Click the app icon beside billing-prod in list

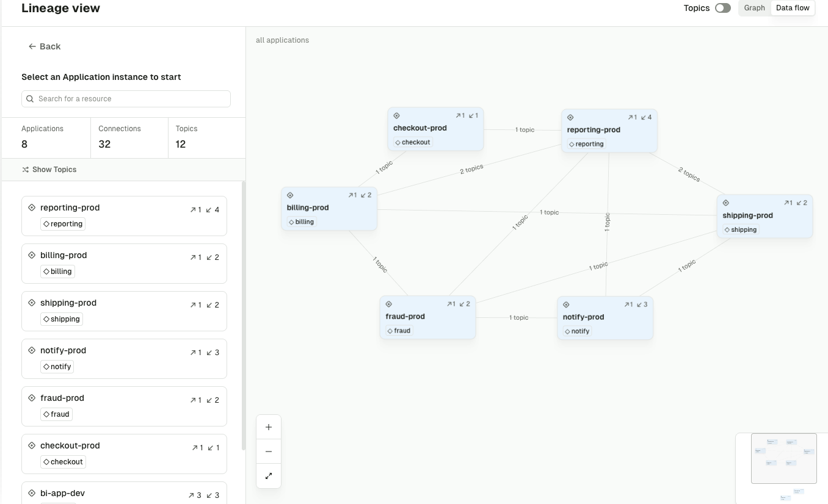[x=32, y=255]
